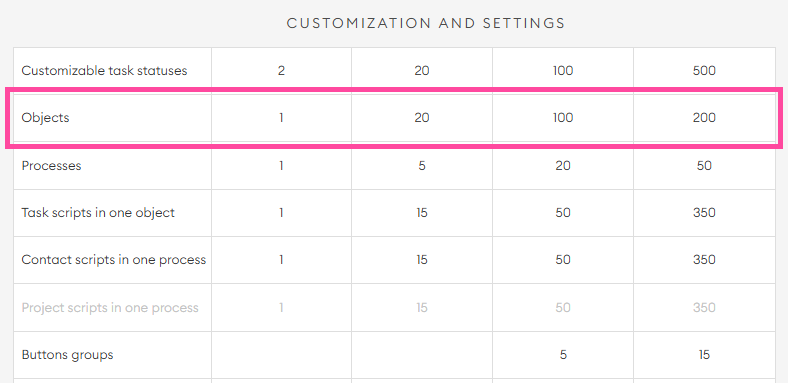The width and height of the screenshot is (788, 383).
Task: Click the value 200 in Objects row
Action: click(704, 118)
